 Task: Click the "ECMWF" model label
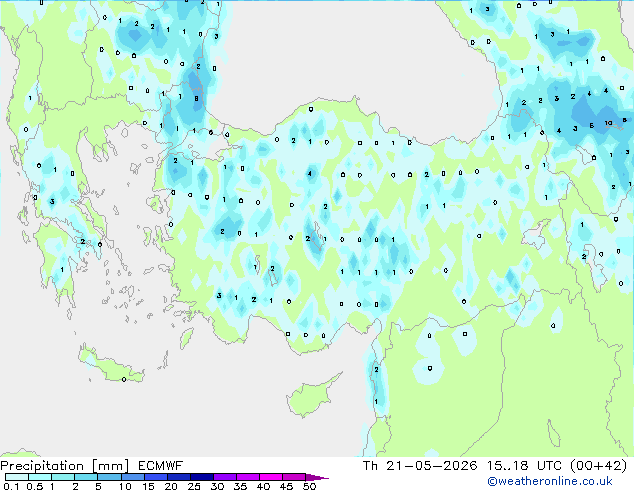[161, 466]
